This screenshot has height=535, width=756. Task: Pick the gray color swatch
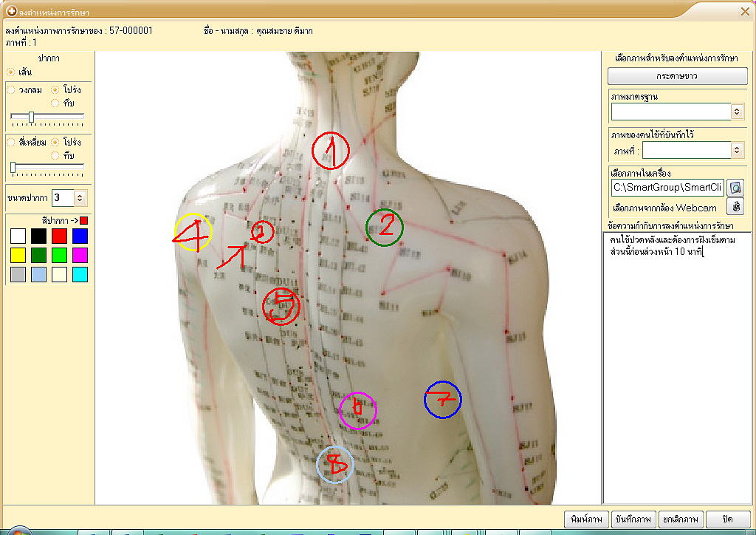[18, 274]
